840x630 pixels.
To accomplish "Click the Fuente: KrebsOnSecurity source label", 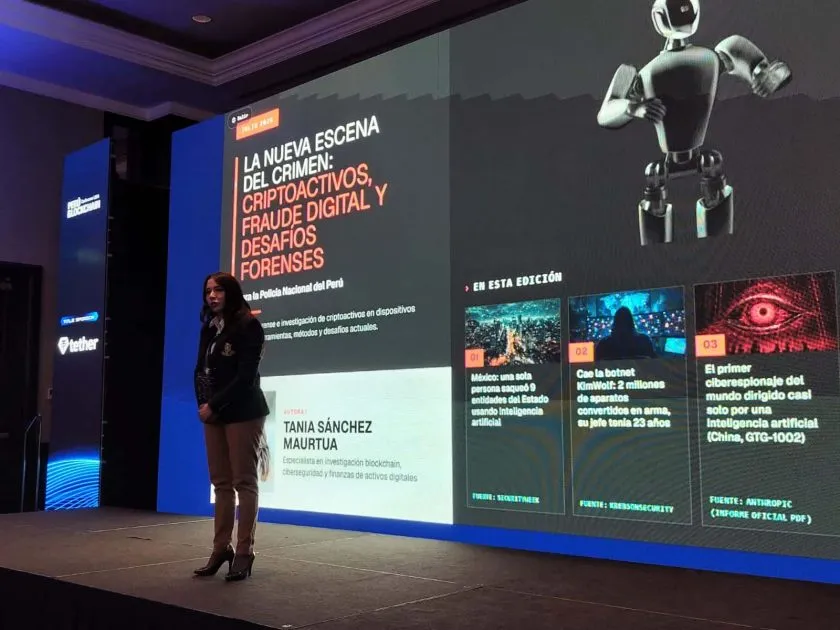I will [626, 506].
